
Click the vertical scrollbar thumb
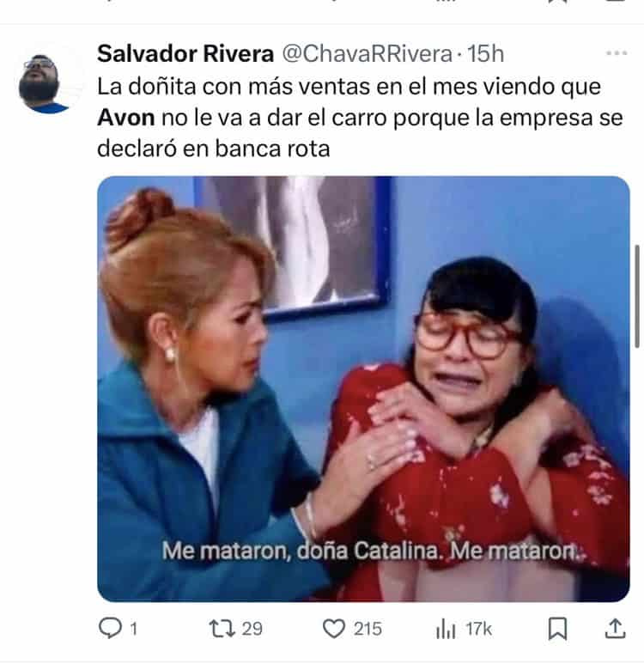click(637, 296)
